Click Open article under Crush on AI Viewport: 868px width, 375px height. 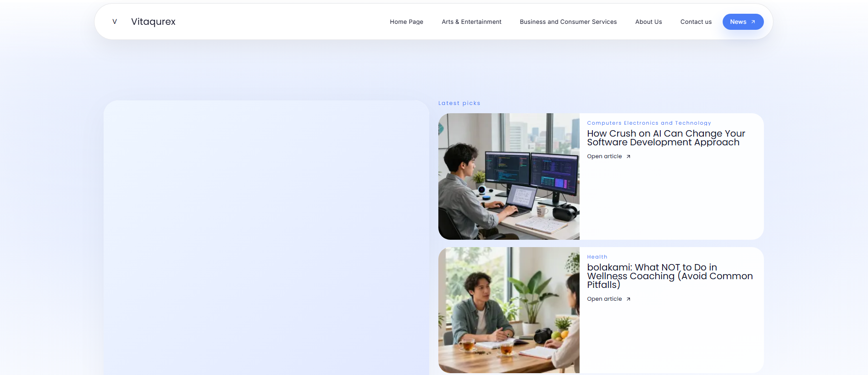604,156
